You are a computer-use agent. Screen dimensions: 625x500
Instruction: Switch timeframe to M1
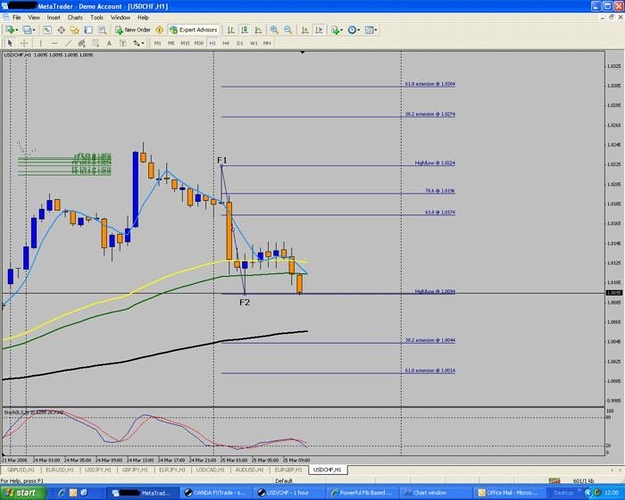click(x=157, y=43)
